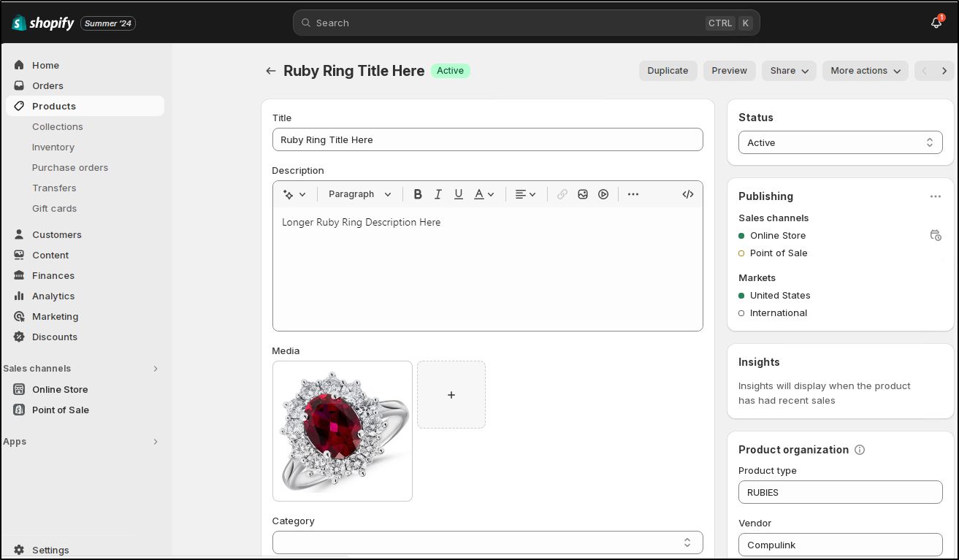This screenshot has width=959, height=560.
Task: Toggle bold formatting in description
Action: pyautogui.click(x=418, y=194)
